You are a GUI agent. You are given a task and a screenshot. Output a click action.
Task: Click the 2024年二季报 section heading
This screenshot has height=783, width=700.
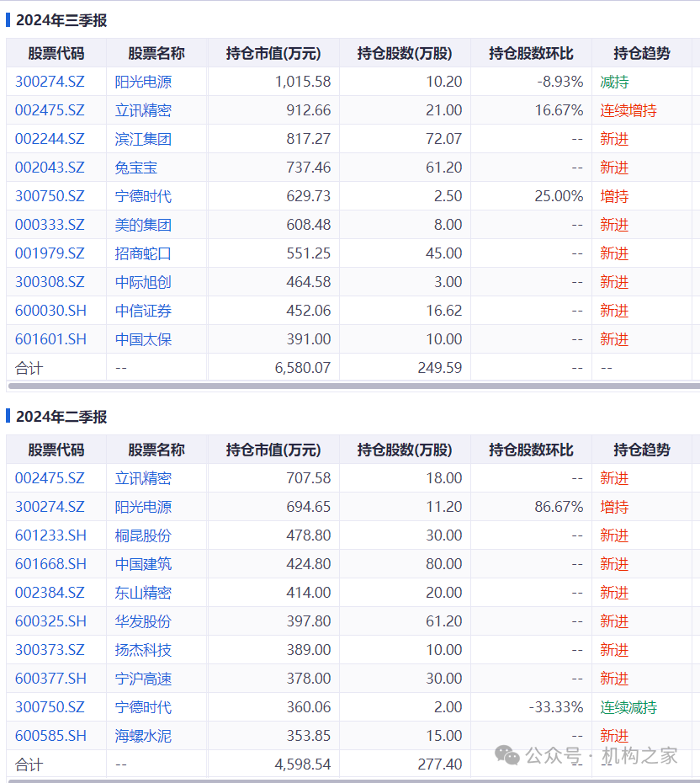coord(61,417)
